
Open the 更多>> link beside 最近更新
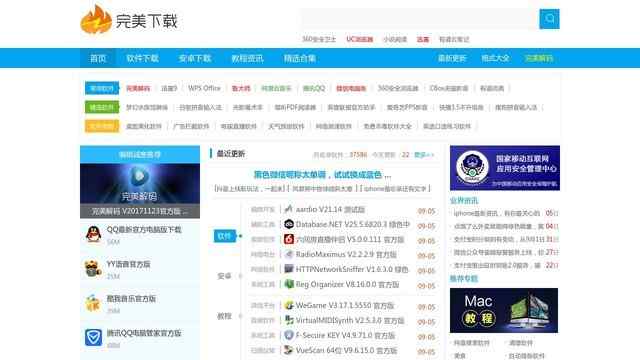(x=424, y=155)
